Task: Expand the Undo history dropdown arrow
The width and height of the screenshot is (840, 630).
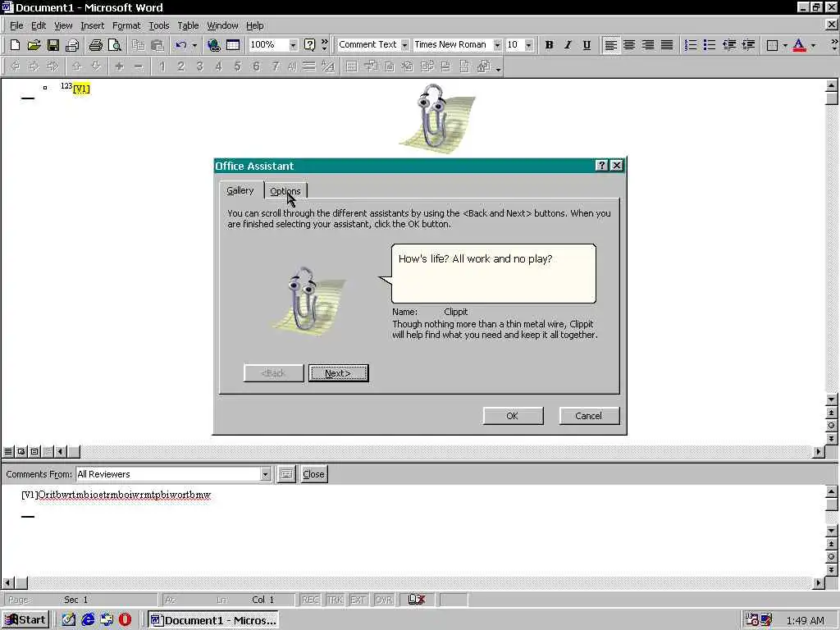Action: [x=194, y=45]
